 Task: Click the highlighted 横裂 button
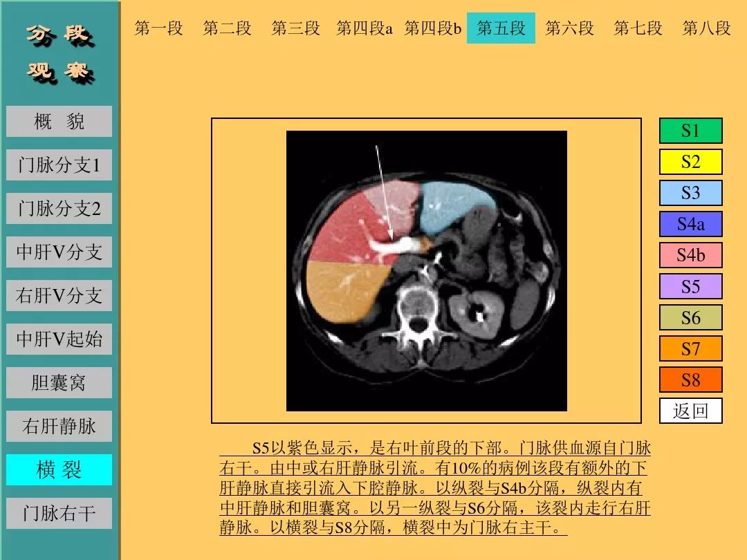coord(59,470)
